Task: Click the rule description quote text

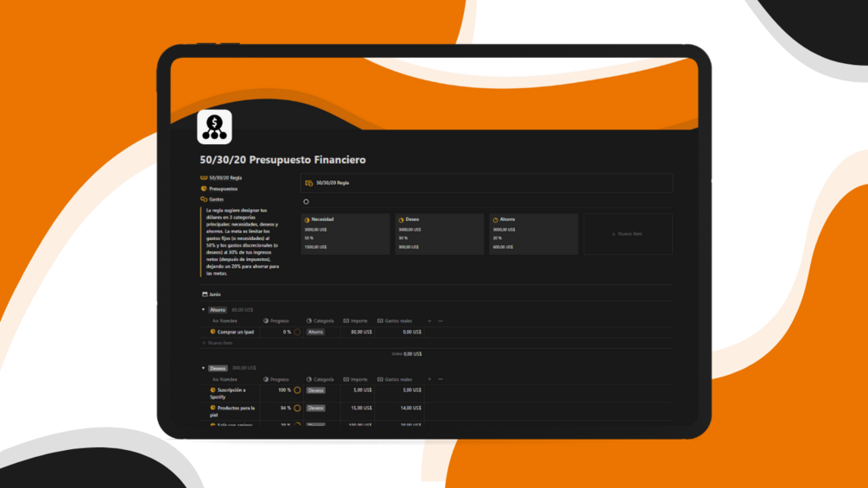Action: click(x=243, y=242)
